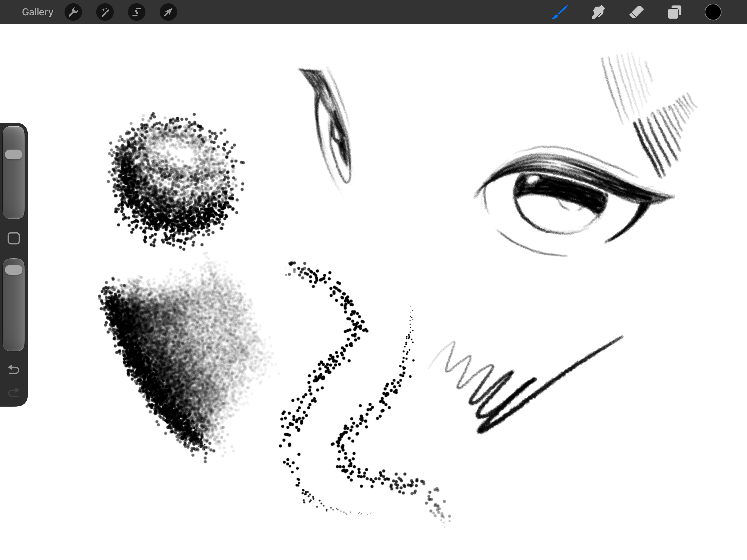Select the Eraser tool
Image resolution: width=747 pixels, height=560 pixels.
pyautogui.click(x=637, y=12)
